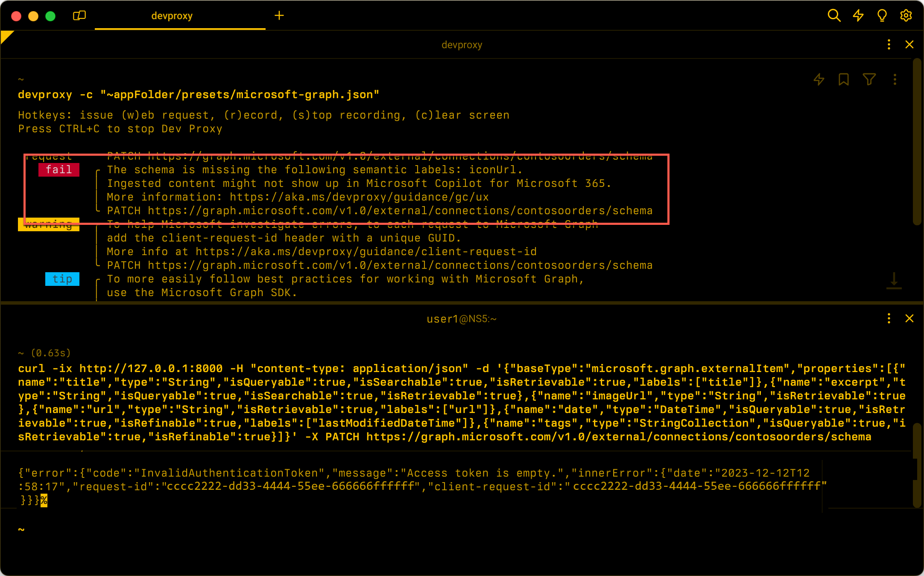The width and height of the screenshot is (924, 576).
Task: Click the filter icon on devproxy block
Action: pyautogui.click(x=869, y=79)
